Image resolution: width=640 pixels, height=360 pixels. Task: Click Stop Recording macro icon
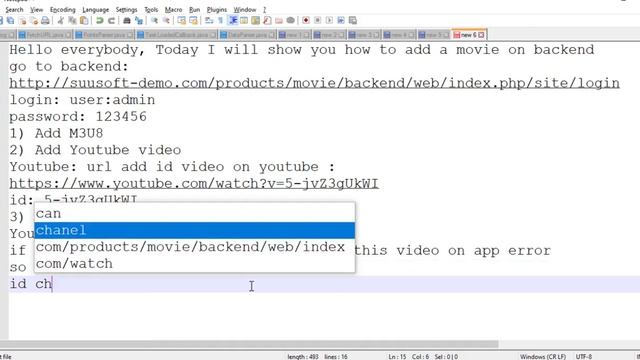318,20
